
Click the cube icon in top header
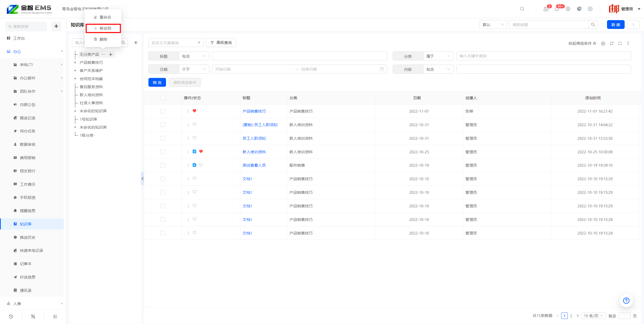coord(590,9)
